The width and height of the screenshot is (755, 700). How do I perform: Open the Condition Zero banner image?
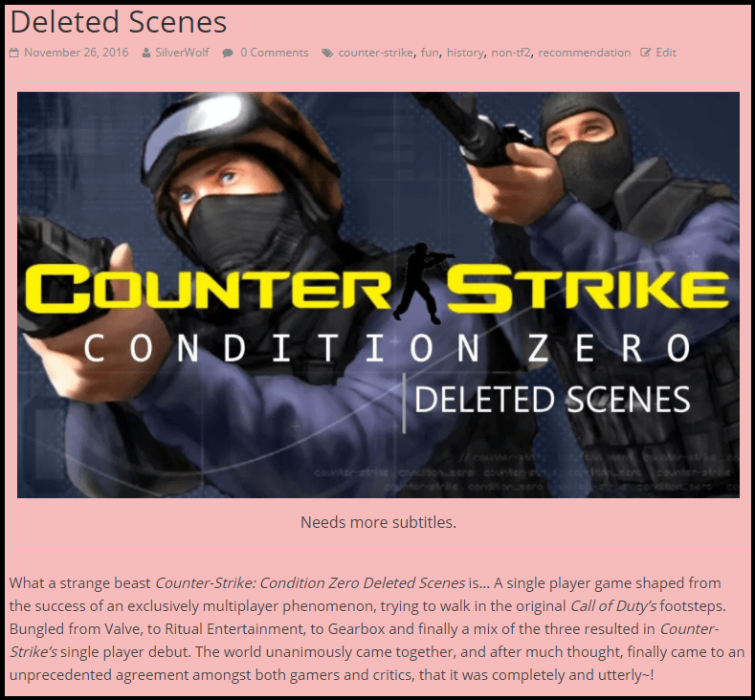click(379, 295)
